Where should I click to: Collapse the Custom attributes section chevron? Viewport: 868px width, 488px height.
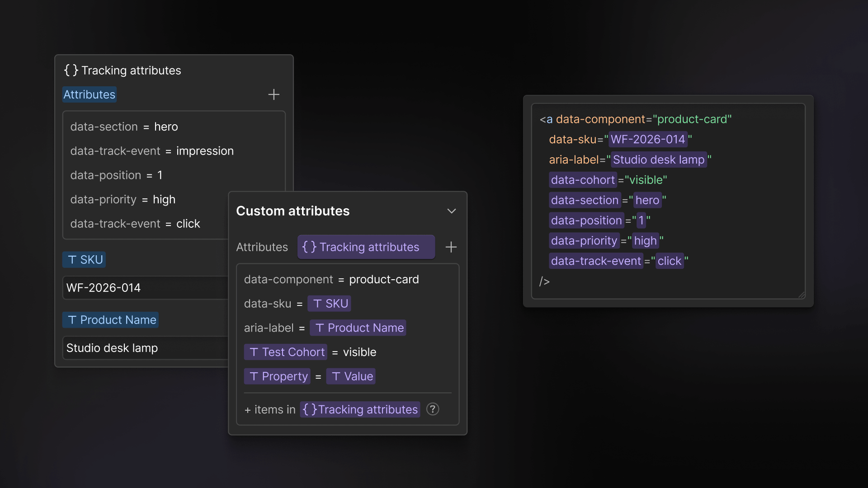(451, 211)
